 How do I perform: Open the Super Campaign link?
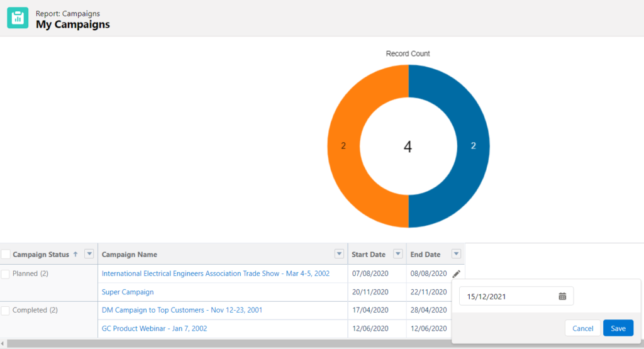pyautogui.click(x=128, y=292)
